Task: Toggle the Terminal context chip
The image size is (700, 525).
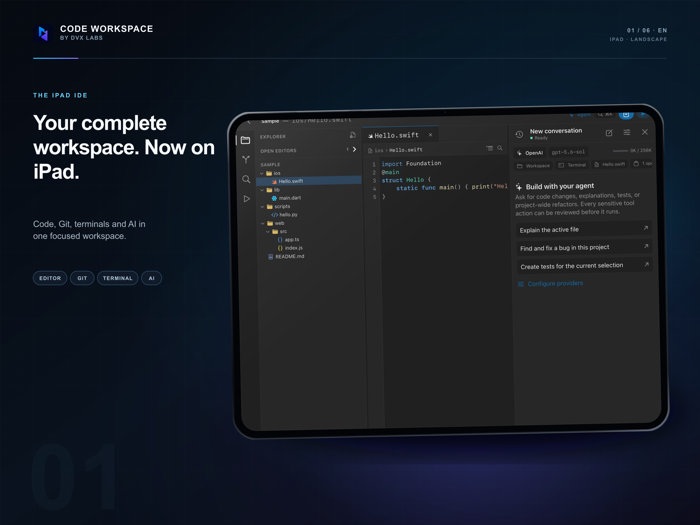Action: point(572,165)
